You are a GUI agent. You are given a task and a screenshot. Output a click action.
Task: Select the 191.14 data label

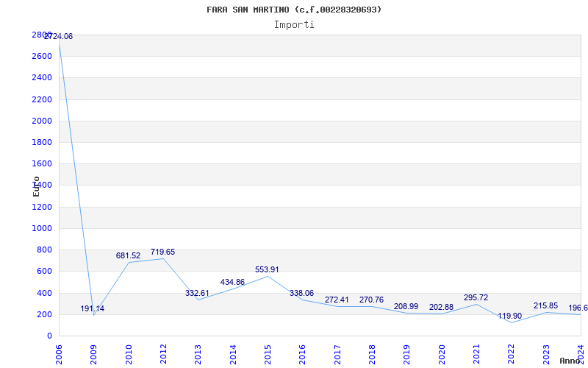coord(93,308)
